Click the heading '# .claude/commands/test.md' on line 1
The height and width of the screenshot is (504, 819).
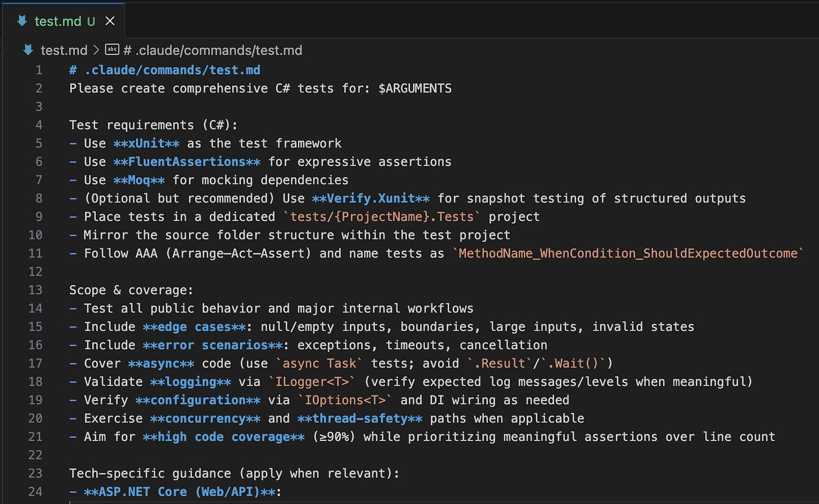(x=165, y=70)
